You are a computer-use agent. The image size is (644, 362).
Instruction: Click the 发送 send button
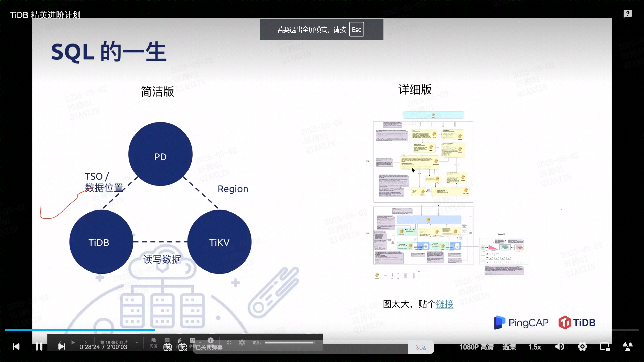click(421, 347)
